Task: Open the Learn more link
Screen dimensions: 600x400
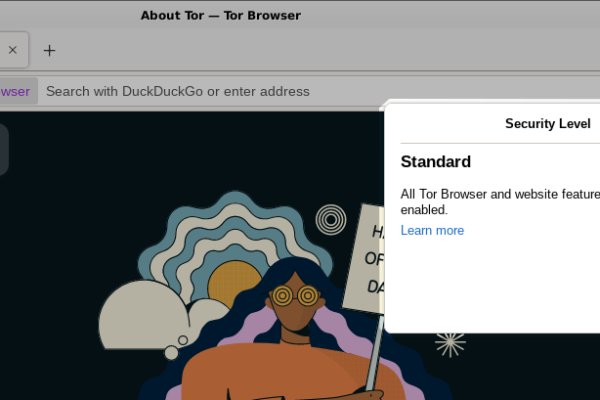Action: (x=432, y=230)
